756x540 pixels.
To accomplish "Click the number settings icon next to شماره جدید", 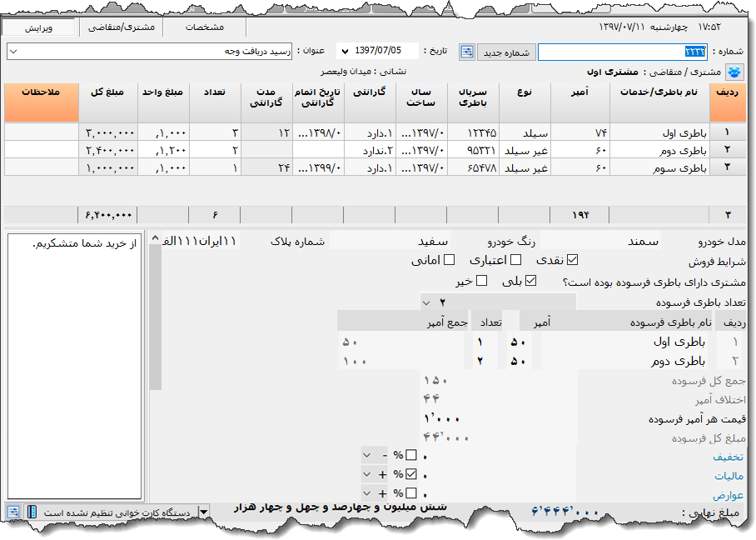I will (466, 52).
